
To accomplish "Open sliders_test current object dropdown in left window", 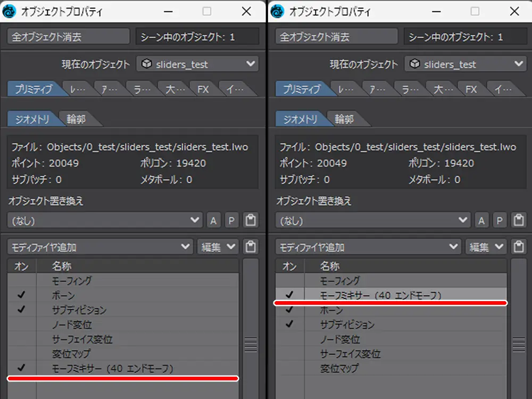I will 197,64.
